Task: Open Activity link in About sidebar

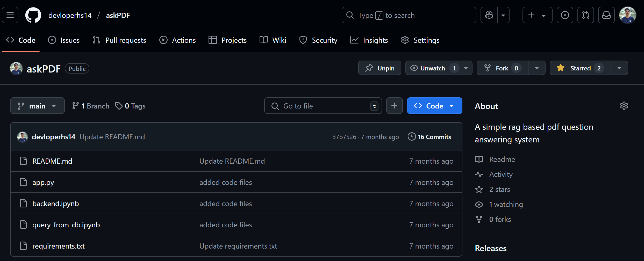Action: [x=494, y=174]
